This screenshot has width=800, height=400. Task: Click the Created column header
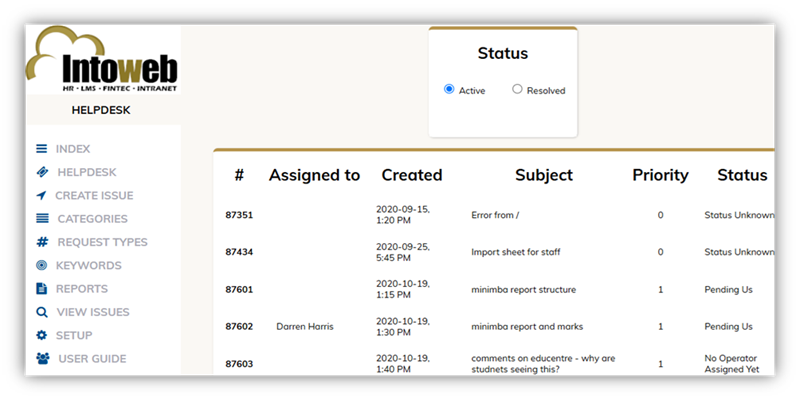point(412,175)
